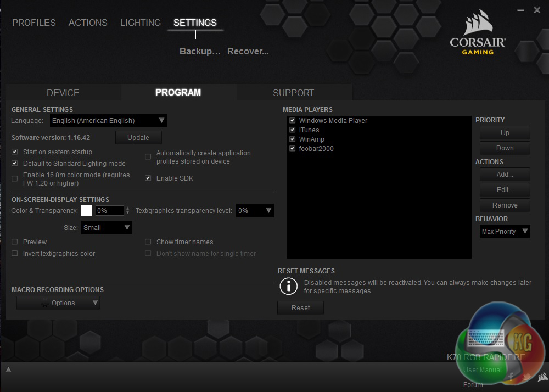Enable automatically create application profiles
Viewport: 549px width, 392px height.
point(148,157)
